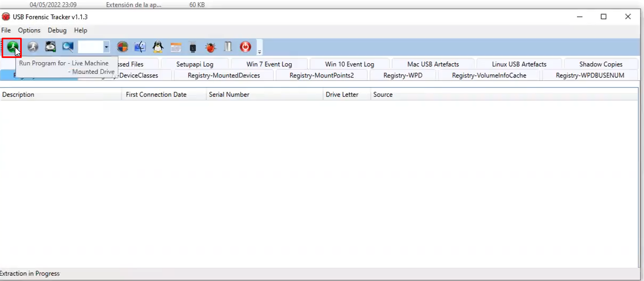This screenshot has height=281, width=644.
Task: Click the calendar toolbar icon
Action: [176, 47]
